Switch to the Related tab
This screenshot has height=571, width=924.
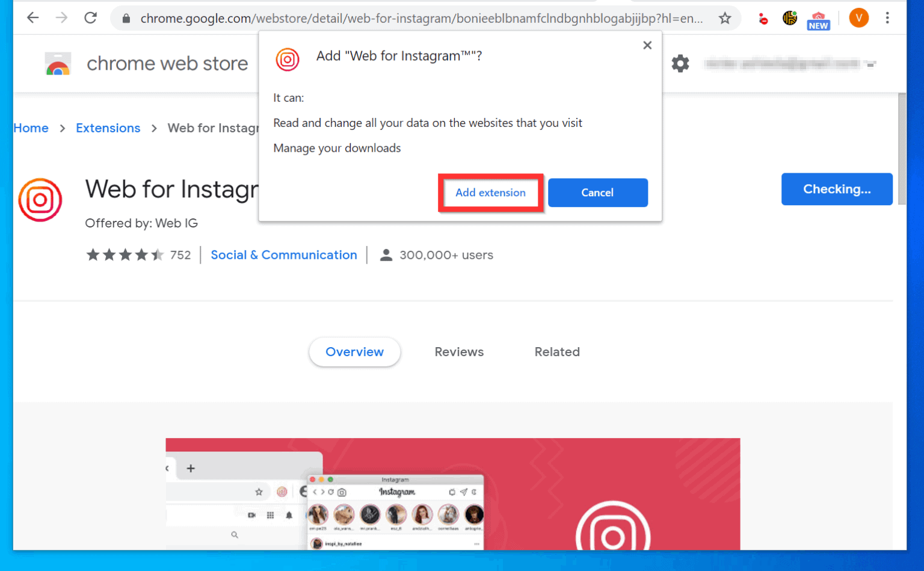(557, 352)
